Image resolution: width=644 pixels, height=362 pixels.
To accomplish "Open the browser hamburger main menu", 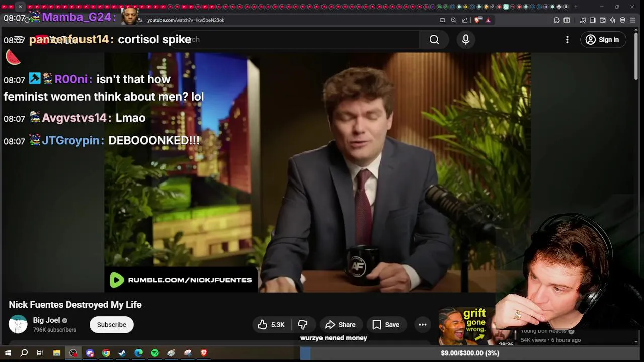I will pos(633,20).
